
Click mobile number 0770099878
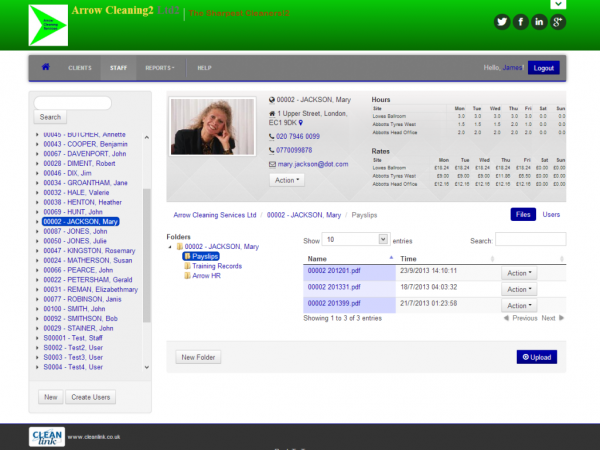pos(294,150)
